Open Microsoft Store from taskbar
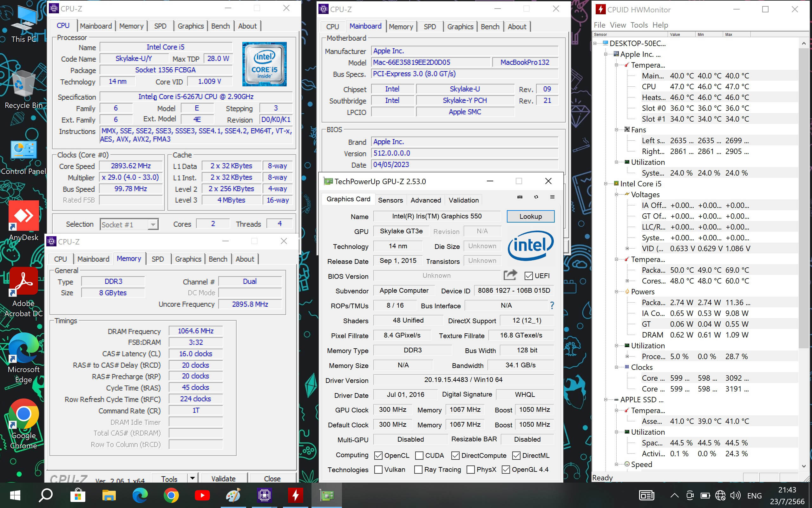The image size is (812, 508). click(x=77, y=495)
